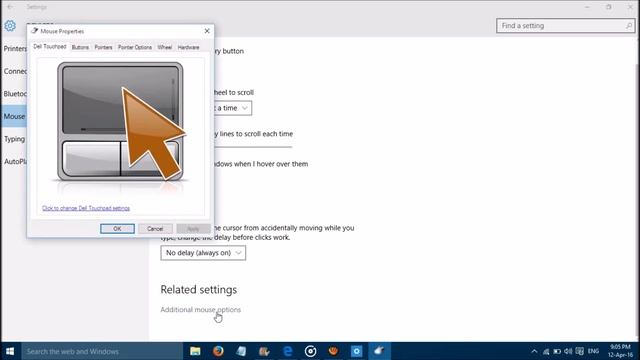The height and width of the screenshot is (360, 640).
Task: Cancel the Mouse Properties dialog
Action: coord(155,229)
